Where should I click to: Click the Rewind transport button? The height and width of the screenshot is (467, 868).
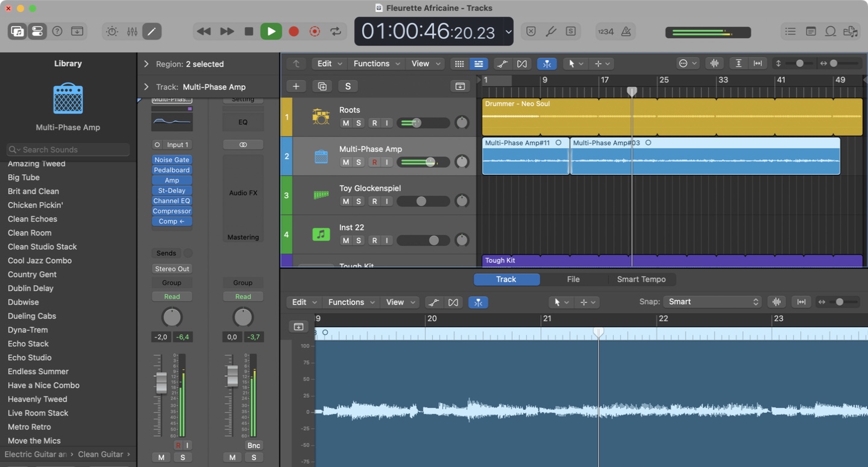204,31
